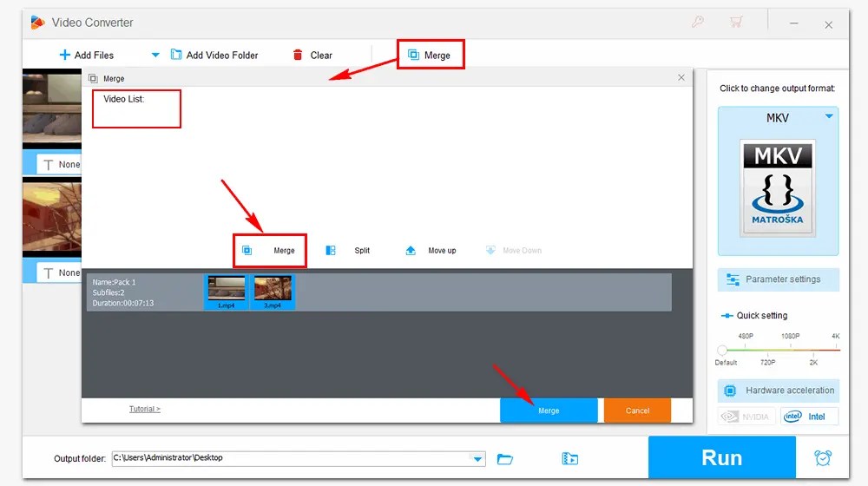Click the Merge button in top toolbar

[430, 55]
